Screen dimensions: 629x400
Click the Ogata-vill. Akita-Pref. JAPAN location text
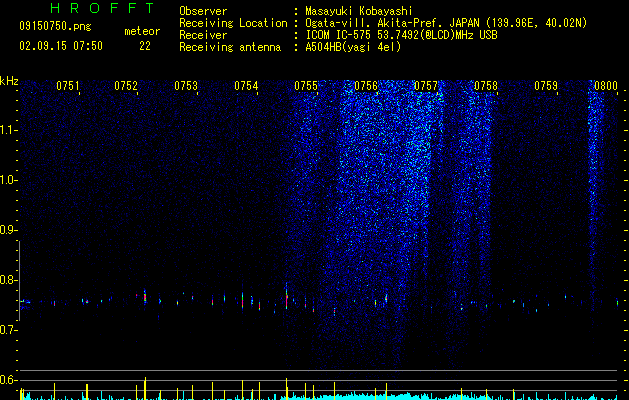pyautogui.click(x=446, y=23)
